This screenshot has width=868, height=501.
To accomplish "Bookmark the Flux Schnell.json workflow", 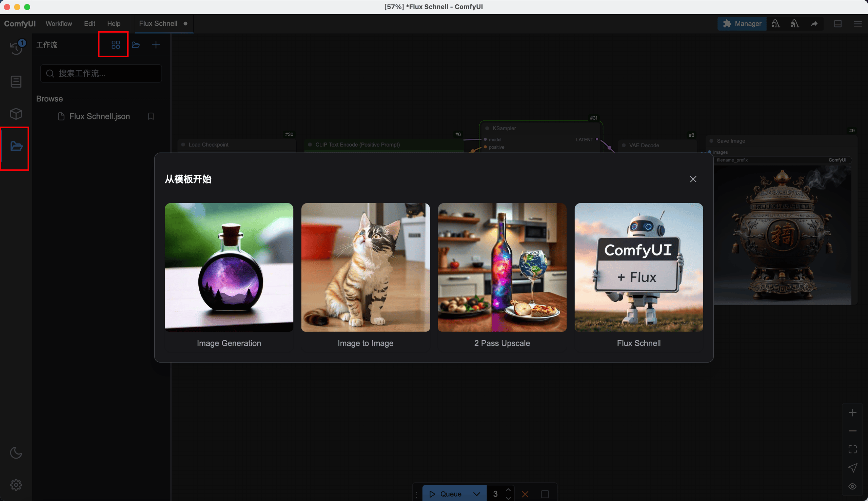I will (151, 116).
